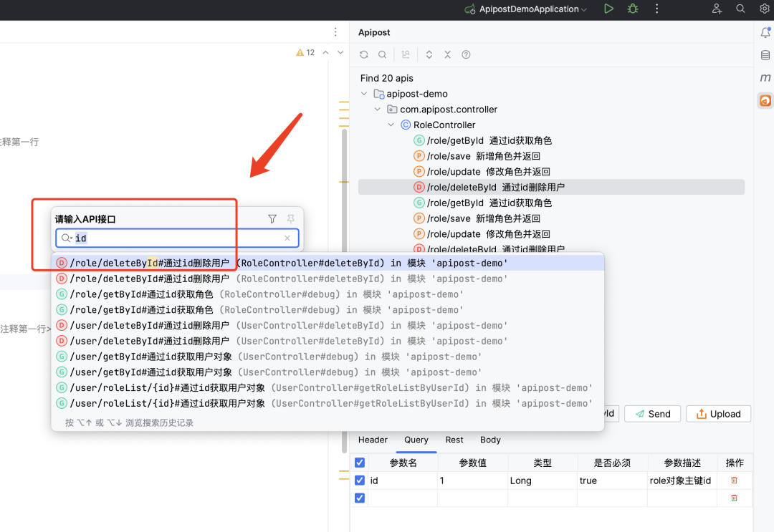Image resolution: width=774 pixels, height=532 pixels.
Task: Open the editor tab options three-dot menu
Action: tap(335, 32)
